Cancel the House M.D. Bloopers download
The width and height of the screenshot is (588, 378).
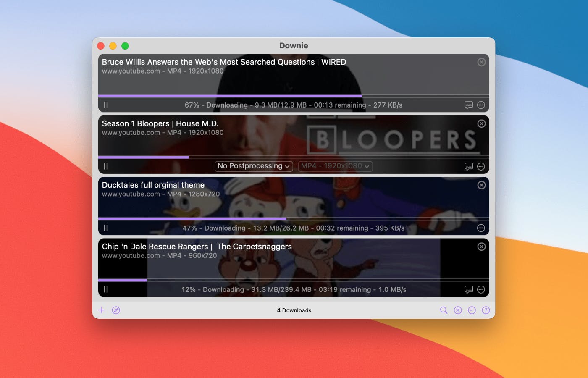pyautogui.click(x=481, y=123)
